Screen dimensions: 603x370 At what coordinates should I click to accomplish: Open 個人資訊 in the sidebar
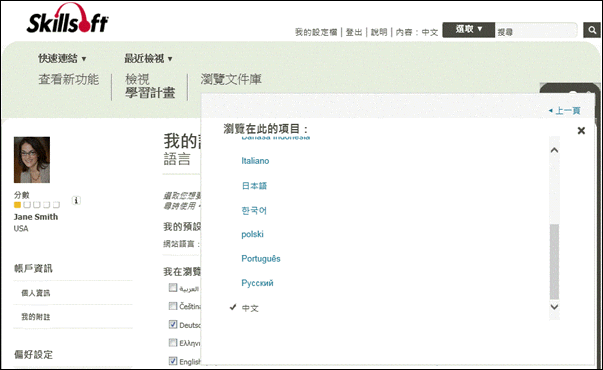tap(36, 293)
